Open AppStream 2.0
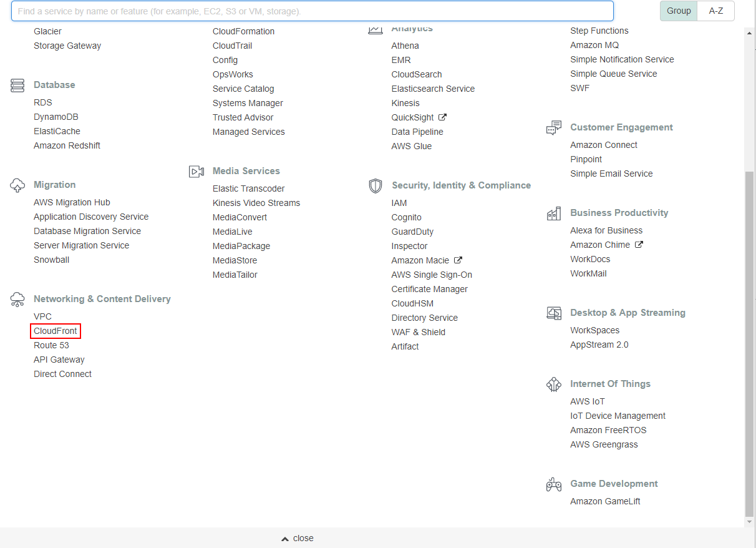The image size is (756, 548). (x=599, y=345)
